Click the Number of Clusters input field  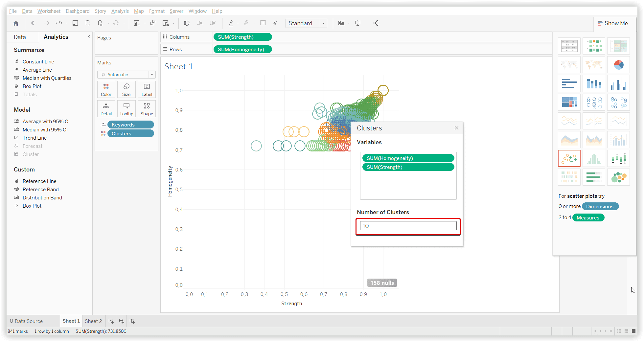(408, 226)
